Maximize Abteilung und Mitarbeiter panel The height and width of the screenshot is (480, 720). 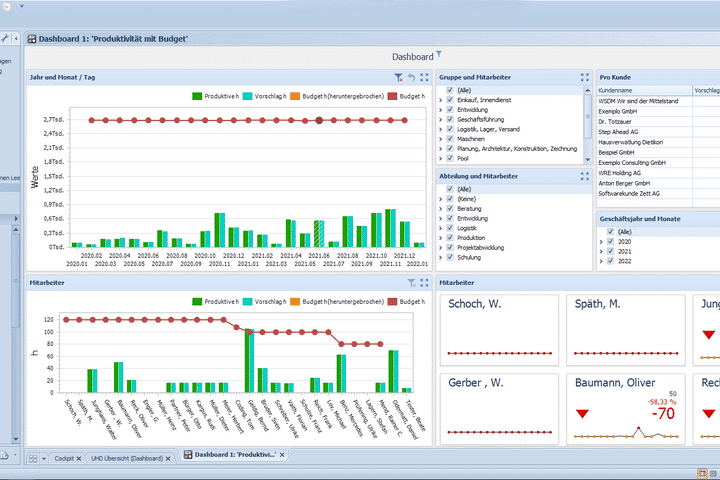585,176
